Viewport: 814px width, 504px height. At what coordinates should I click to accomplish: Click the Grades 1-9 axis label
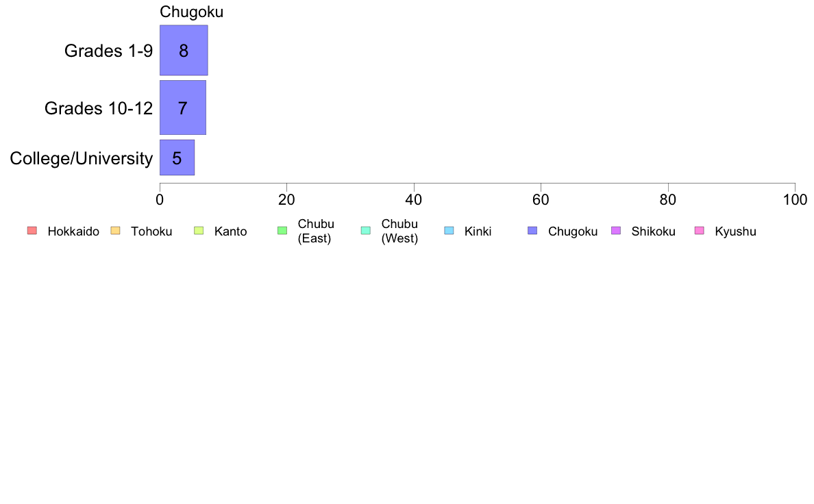[x=108, y=51]
